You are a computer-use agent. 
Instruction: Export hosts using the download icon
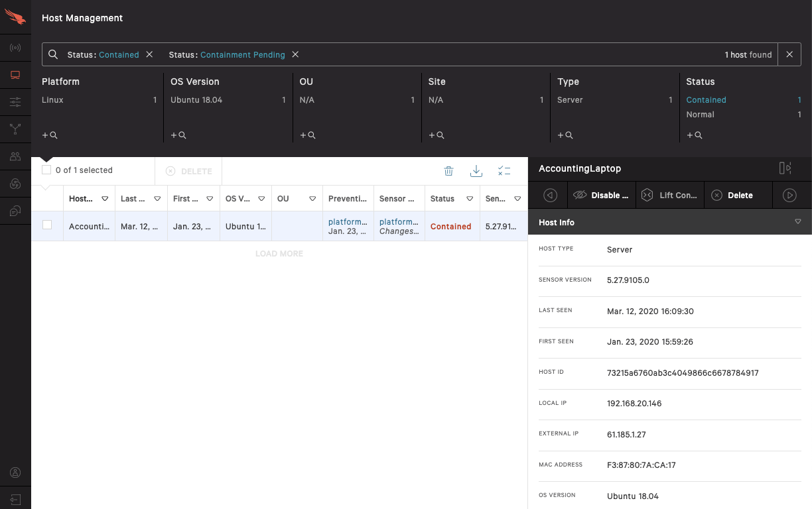(476, 171)
